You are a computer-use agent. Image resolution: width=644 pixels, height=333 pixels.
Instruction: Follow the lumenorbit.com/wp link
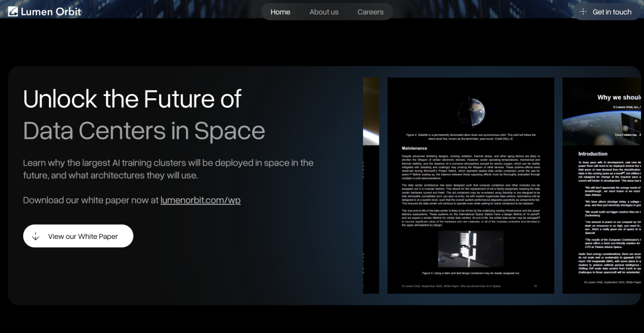pos(200,200)
